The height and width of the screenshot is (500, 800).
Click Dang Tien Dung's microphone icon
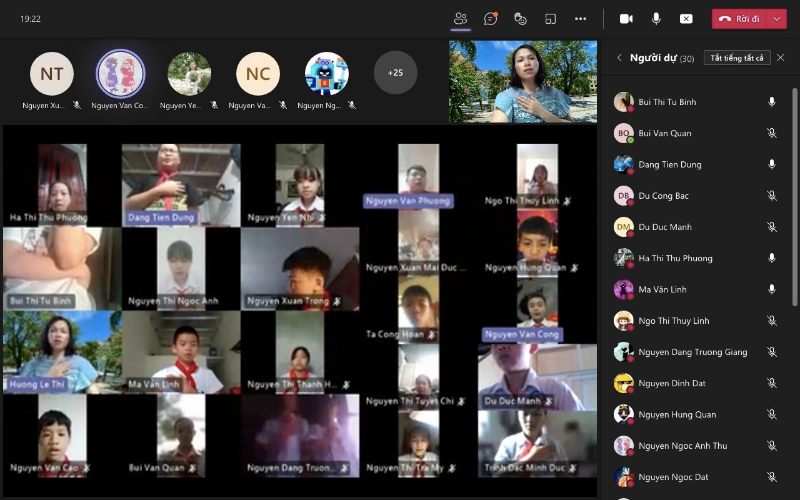point(771,164)
